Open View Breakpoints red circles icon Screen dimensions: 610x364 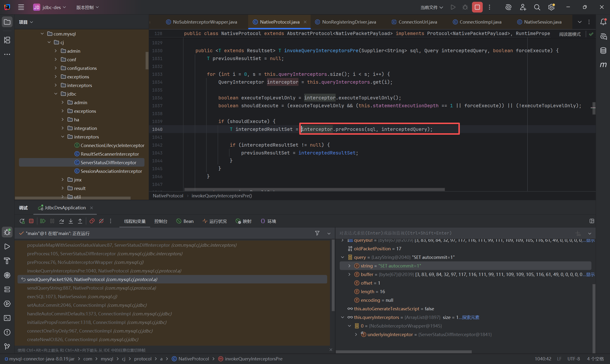(x=92, y=221)
